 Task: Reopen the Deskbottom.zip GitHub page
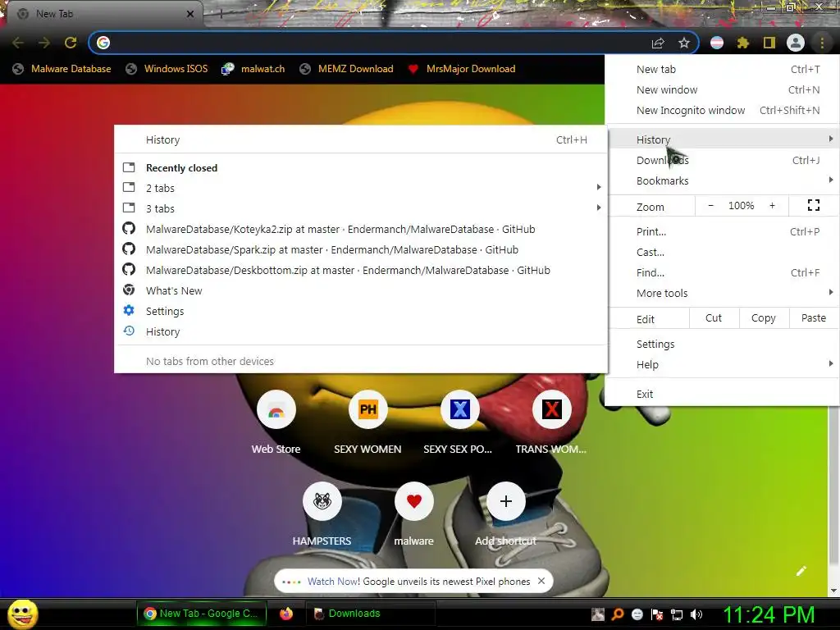pos(362,270)
